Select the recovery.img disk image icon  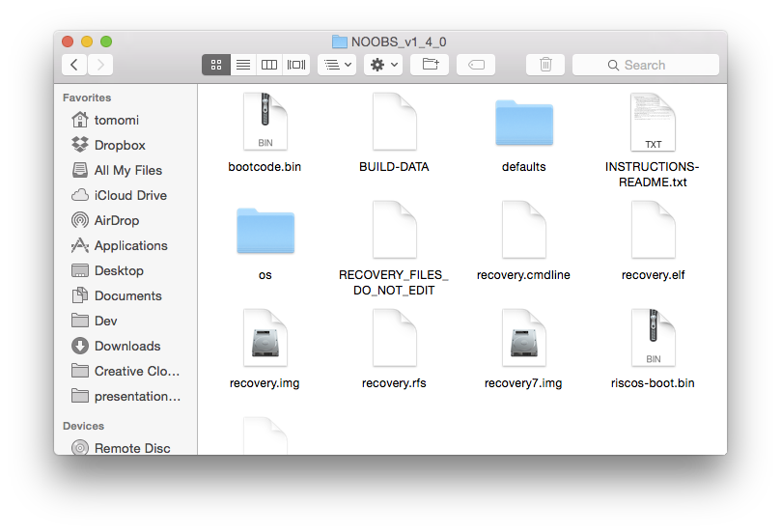click(x=265, y=338)
